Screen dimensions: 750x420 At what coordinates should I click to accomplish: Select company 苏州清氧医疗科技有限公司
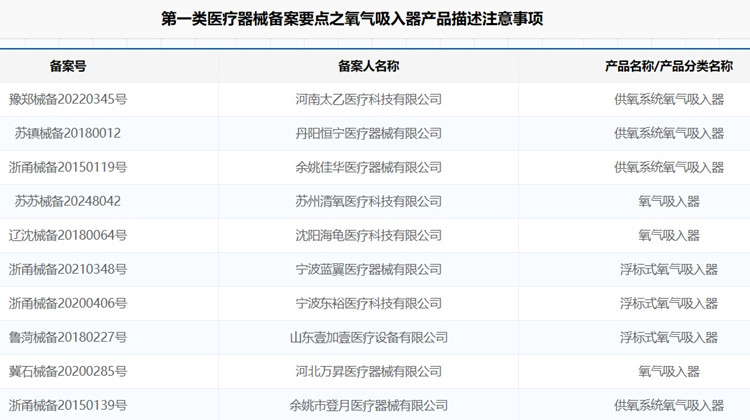368,202
